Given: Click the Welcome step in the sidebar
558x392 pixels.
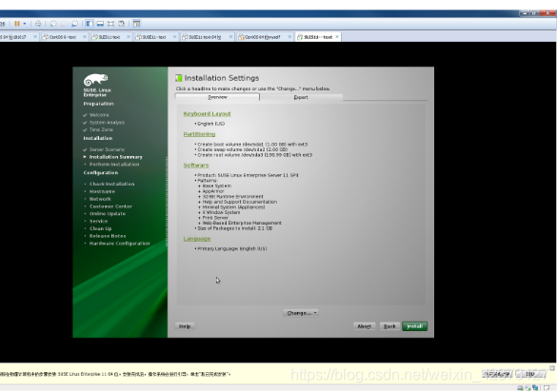Looking at the screenshot, I should [x=99, y=115].
